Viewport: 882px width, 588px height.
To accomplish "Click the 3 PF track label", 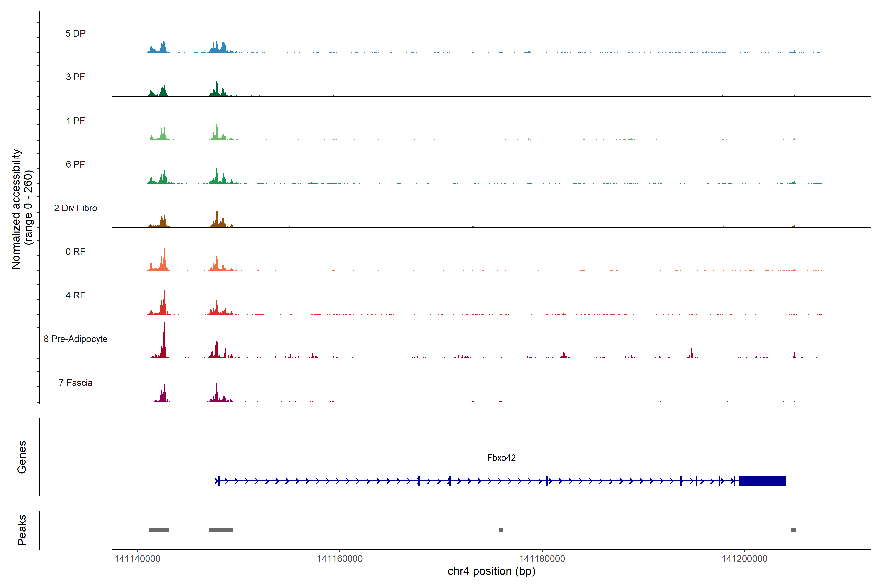I will [75, 77].
